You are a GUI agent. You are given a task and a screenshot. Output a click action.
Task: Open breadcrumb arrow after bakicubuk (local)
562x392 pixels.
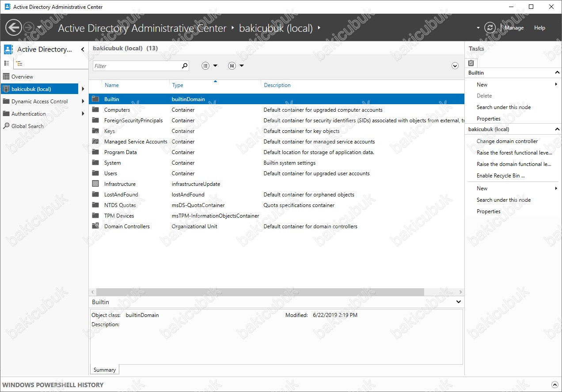tap(319, 28)
